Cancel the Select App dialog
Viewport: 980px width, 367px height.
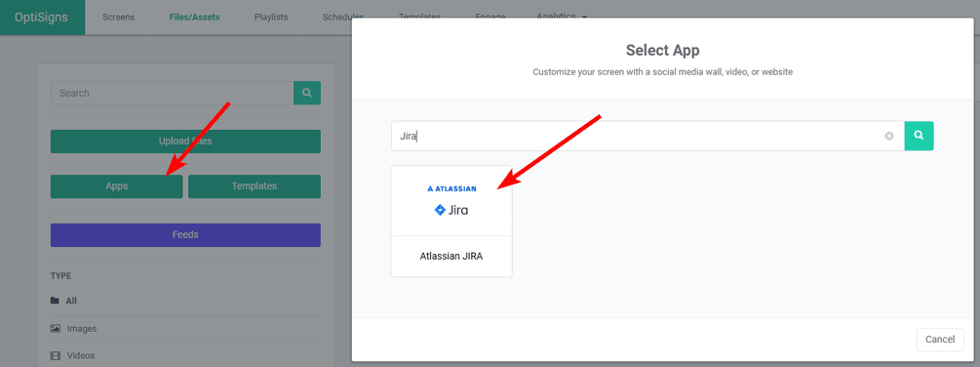pyautogui.click(x=940, y=340)
